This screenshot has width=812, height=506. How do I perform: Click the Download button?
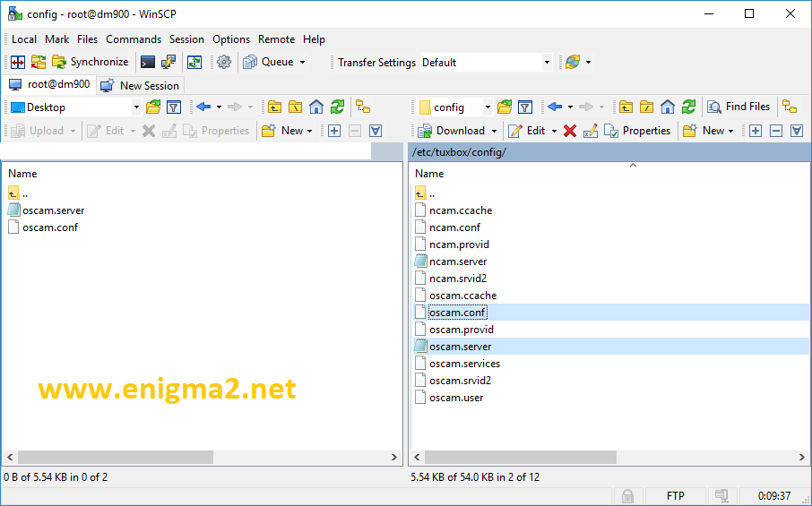[x=452, y=131]
